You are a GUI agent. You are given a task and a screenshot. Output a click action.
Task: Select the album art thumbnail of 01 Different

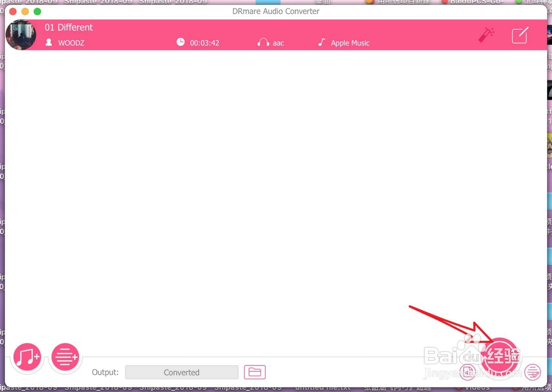tap(21, 35)
